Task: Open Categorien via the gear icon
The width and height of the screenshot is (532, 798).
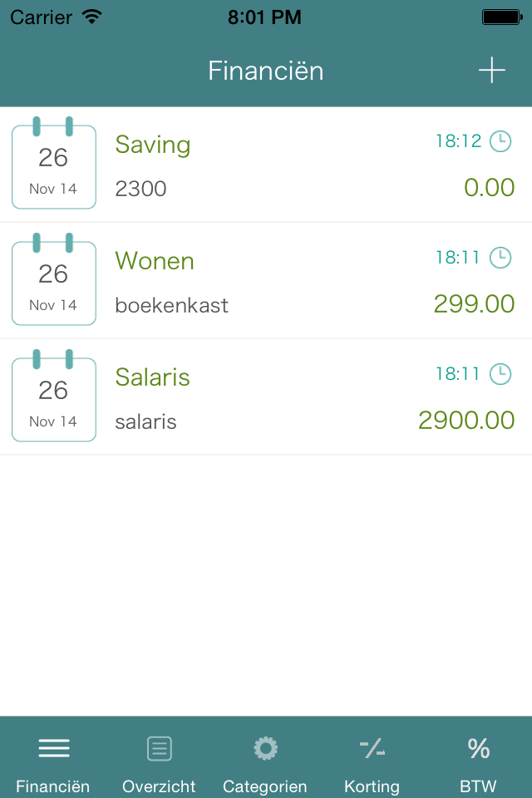Action: click(x=265, y=748)
